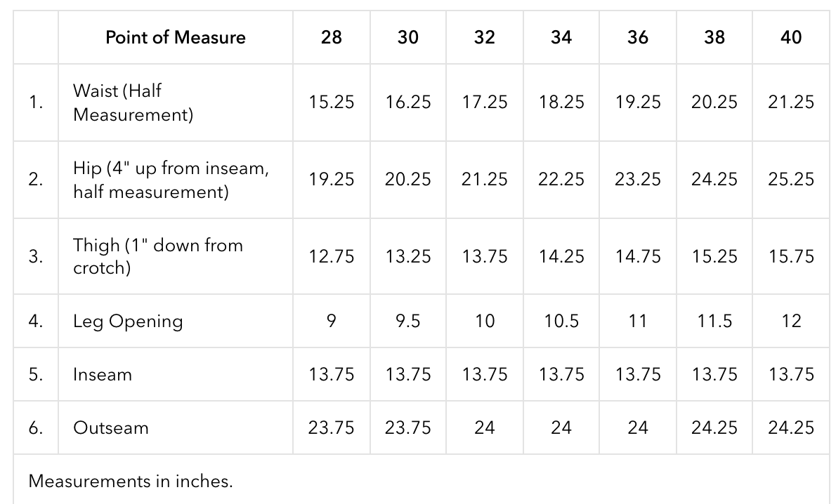
Task: Click the "Point of Measure" column header
Action: (x=176, y=37)
